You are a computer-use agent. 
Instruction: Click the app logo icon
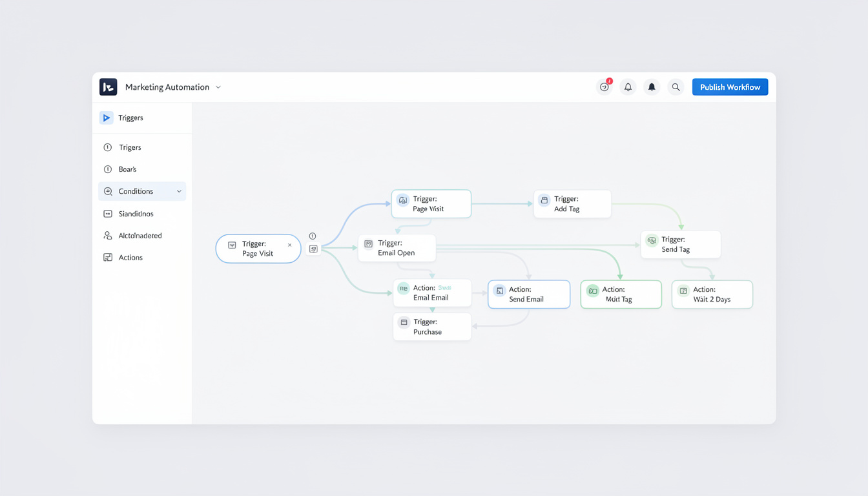point(108,87)
